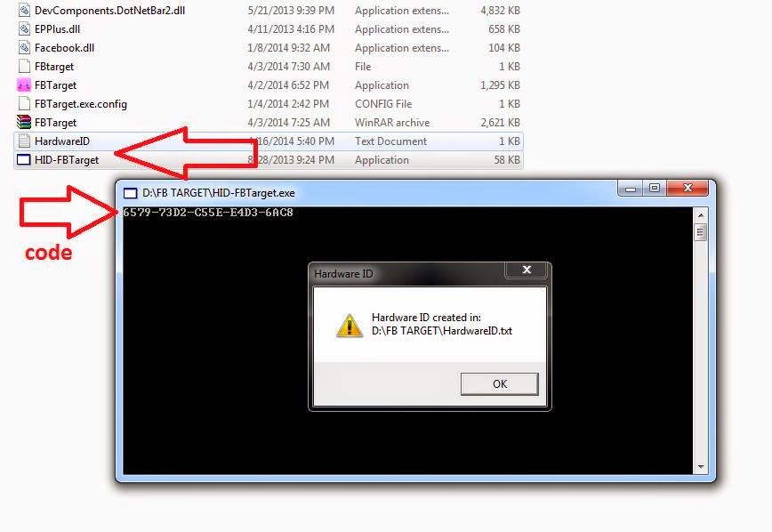Select the HID-FBTarget application icon
Viewport: 772px width, 532px height.
pyautogui.click(x=24, y=159)
